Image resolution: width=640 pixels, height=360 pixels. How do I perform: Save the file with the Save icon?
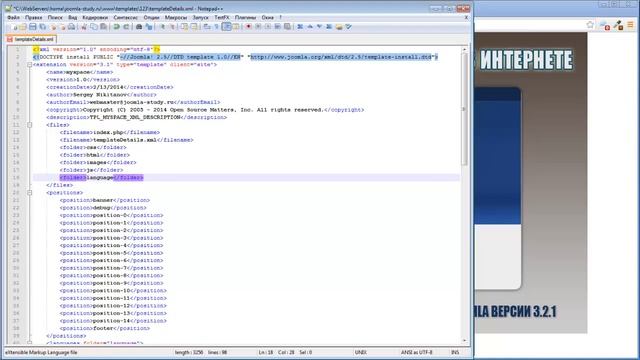pos(33,27)
